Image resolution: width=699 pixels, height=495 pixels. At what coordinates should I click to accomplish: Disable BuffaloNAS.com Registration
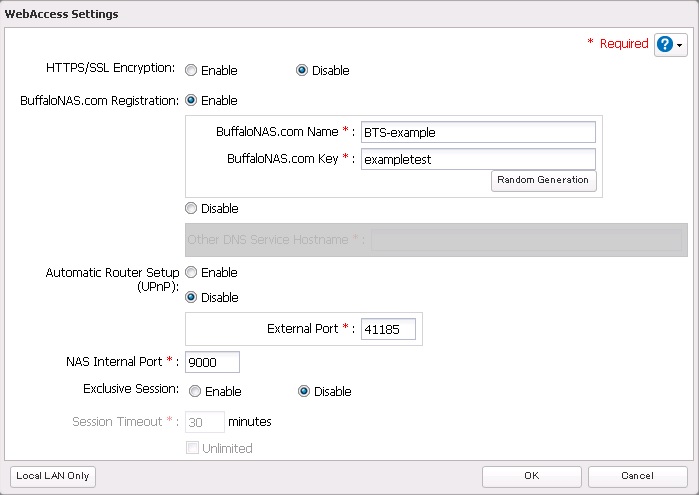pyautogui.click(x=191, y=209)
